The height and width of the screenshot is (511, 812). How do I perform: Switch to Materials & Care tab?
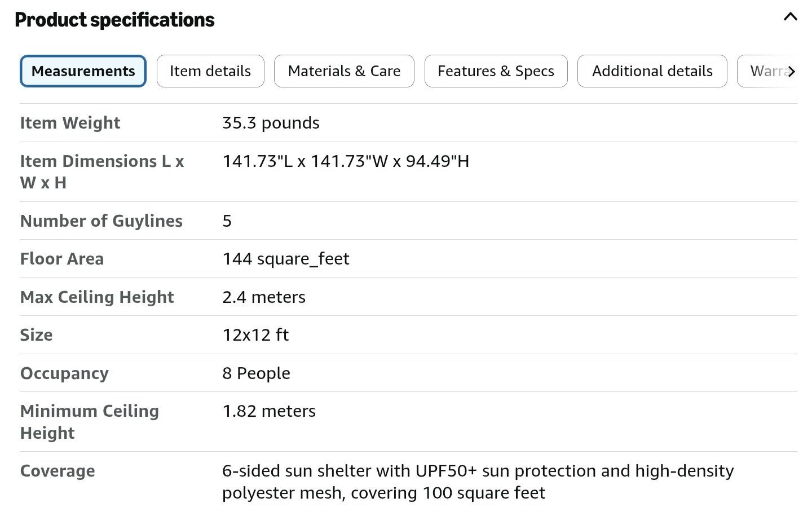tap(344, 71)
